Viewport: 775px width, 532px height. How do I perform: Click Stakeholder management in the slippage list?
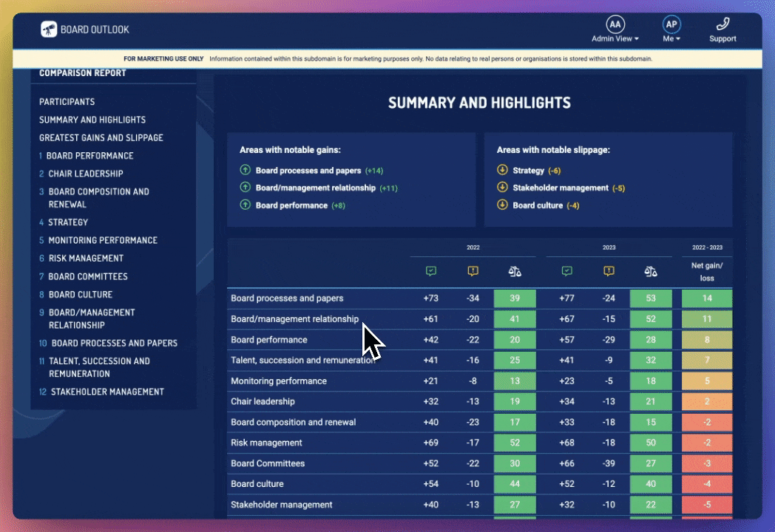pyautogui.click(x=561, y=188)
